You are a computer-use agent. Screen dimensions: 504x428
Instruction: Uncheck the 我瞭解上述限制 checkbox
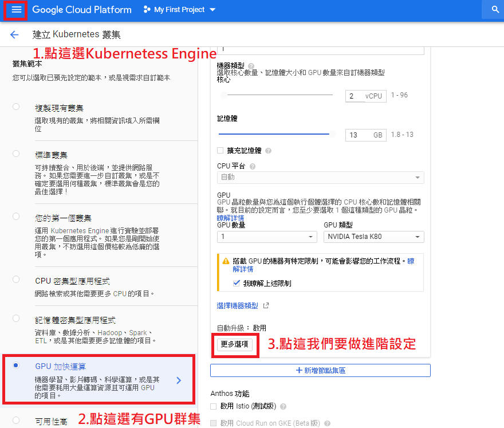237,283
